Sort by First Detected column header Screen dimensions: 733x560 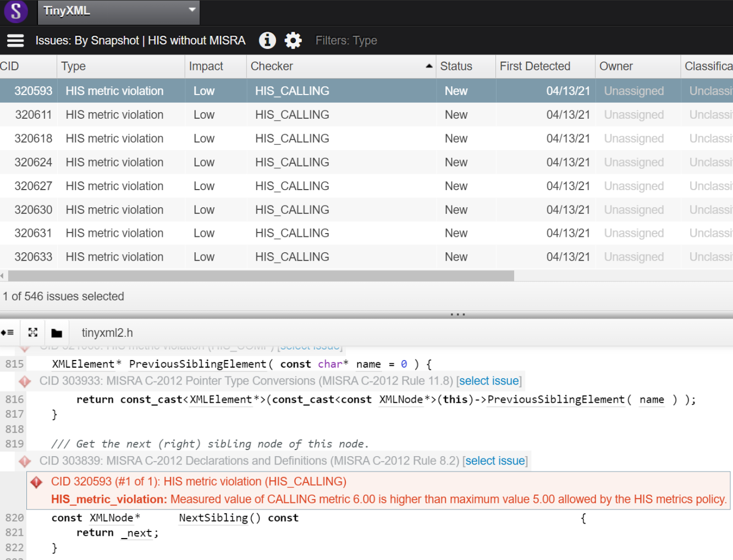(x=545, y=66)
